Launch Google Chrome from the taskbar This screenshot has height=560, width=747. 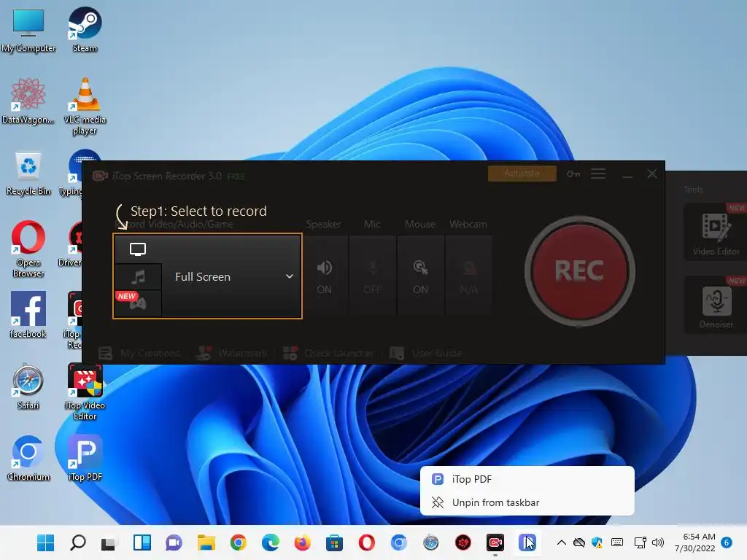pos(239,542)
